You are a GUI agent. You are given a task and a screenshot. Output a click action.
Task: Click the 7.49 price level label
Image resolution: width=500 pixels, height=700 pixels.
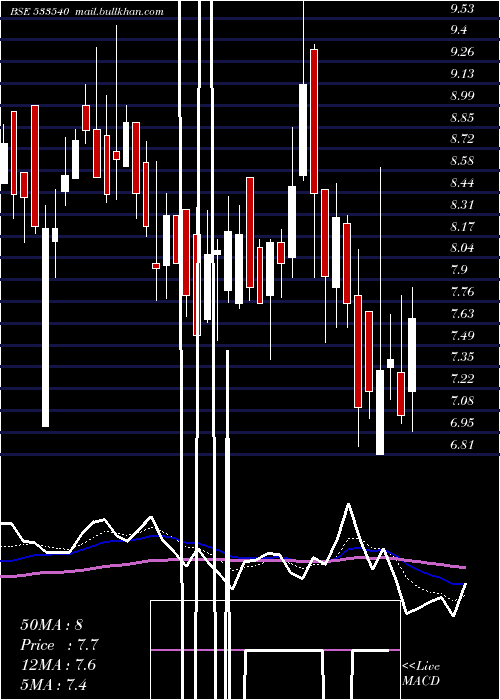point(462,335)
